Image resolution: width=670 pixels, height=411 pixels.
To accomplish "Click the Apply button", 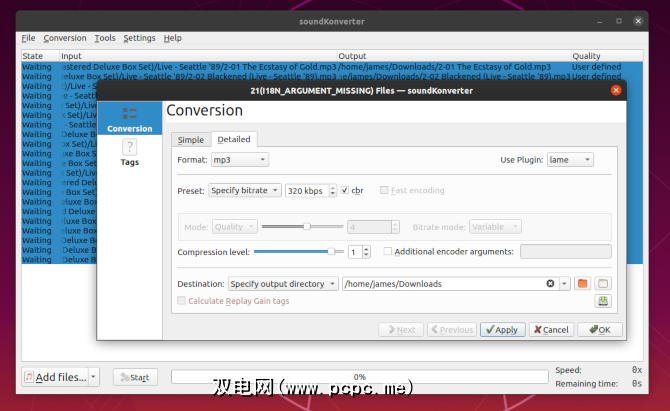I will click(502, 330).
